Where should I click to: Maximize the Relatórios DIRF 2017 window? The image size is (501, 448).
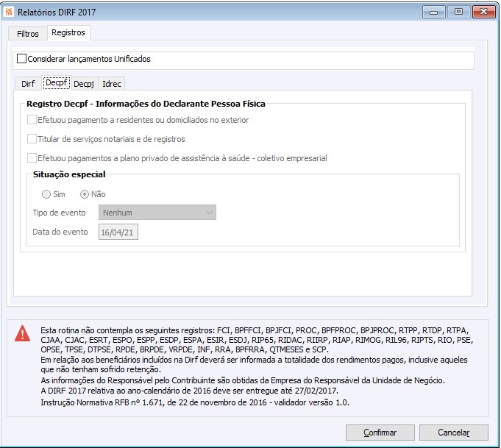(458, 11)
